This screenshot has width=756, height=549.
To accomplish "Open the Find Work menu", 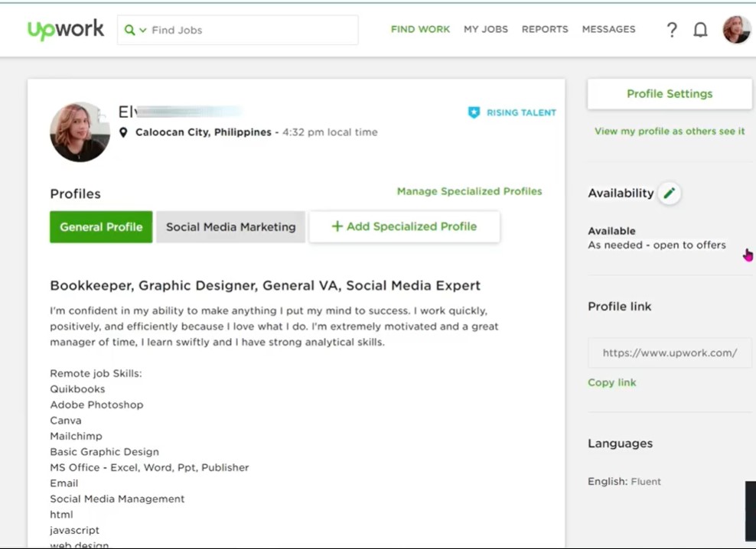I will pyautogui.click(x=420, y=29).
